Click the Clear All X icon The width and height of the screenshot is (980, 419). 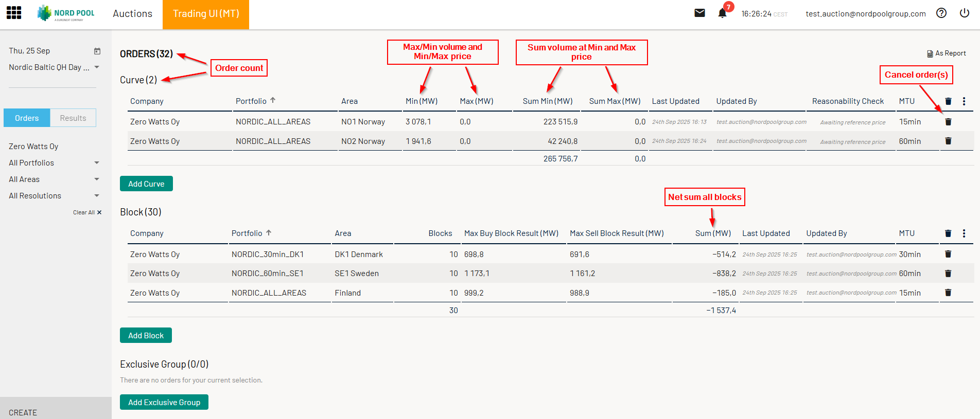click(x=99, y=212)
